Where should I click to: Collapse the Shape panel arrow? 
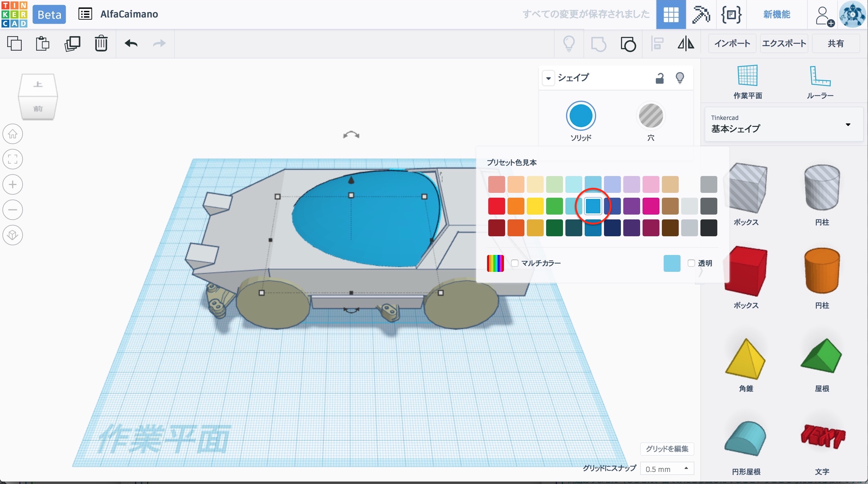[x=548, y=79]
